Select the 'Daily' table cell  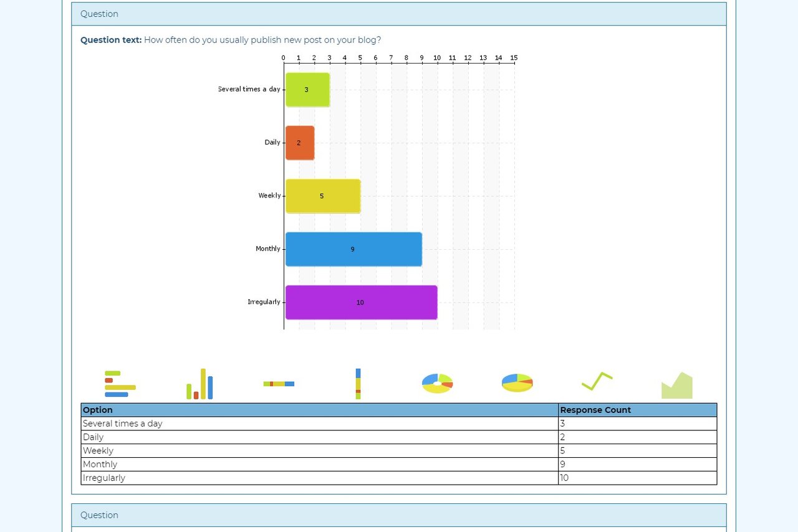320,437
